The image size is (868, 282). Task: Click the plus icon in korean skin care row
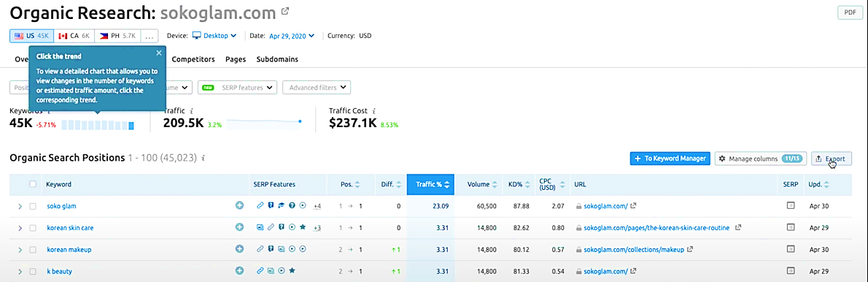(240, 227)
